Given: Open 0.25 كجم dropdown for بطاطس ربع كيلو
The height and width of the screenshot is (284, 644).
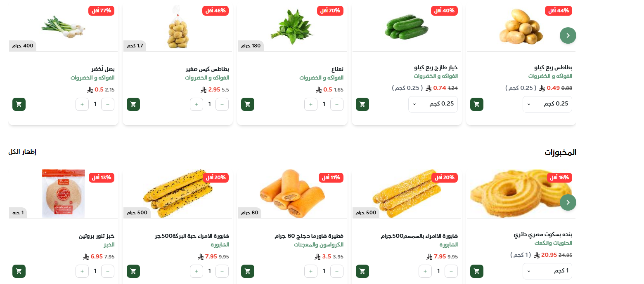Looking at the screenshot, I should 547,104.
